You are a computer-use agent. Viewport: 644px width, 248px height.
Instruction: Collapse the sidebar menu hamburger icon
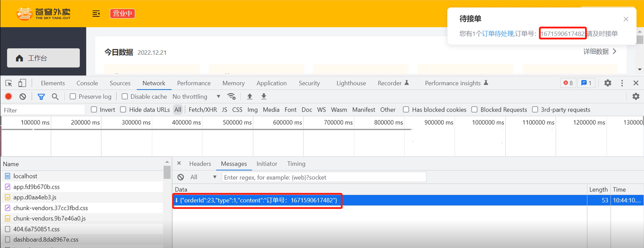pos(96,14)
